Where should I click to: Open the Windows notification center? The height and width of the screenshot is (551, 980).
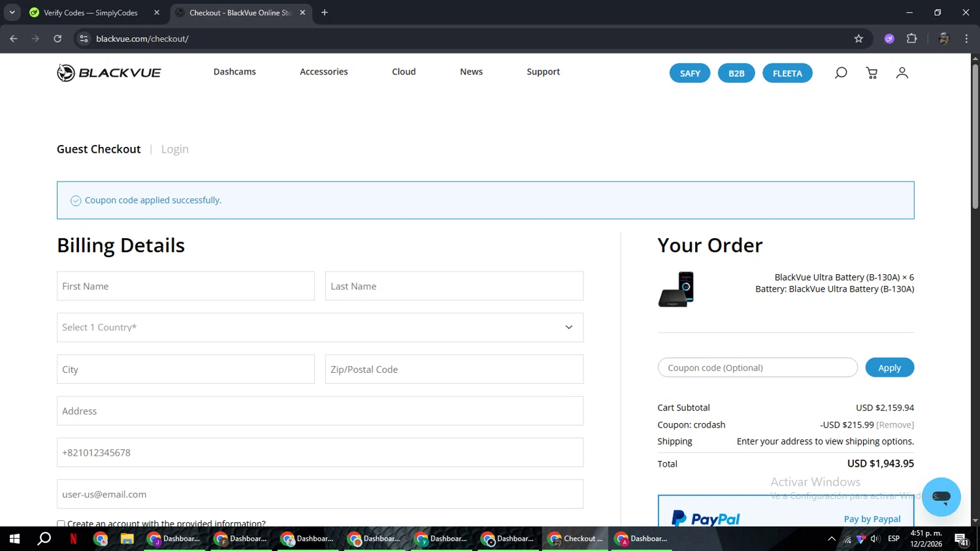962,539
